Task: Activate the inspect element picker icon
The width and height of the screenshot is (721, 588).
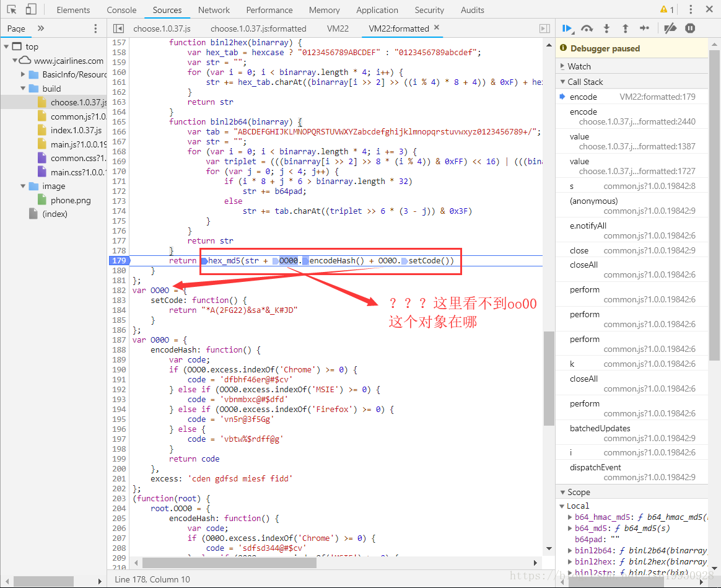Action: click(12, 9)
